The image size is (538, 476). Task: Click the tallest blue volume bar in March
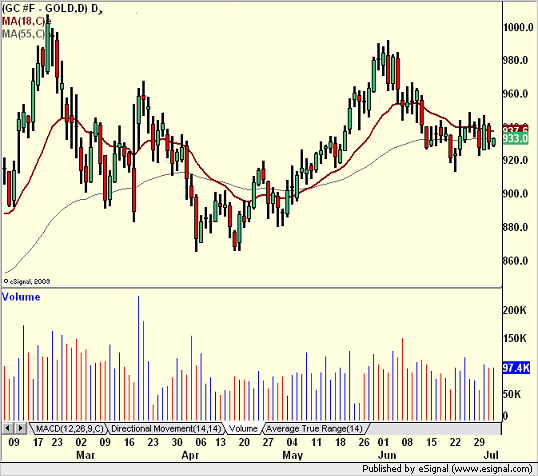pos(139,358)
